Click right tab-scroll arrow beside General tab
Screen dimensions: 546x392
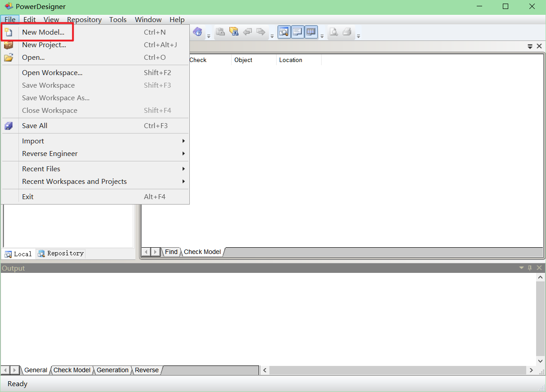(x=15, y=370)
